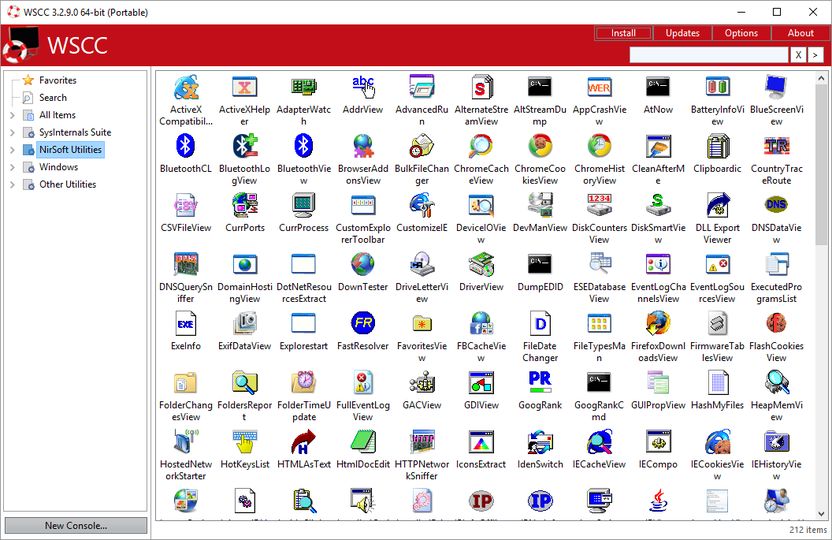Open the DevManView icon
Viewport: 832px width, 540px height.
(x=540, y=205)
